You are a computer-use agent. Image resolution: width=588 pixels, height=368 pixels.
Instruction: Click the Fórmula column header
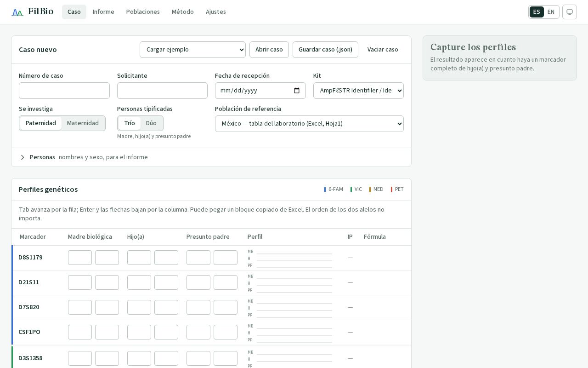375,237
